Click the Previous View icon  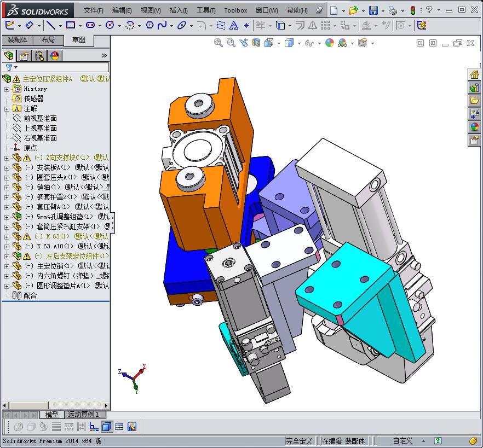(x=243, y=43)
